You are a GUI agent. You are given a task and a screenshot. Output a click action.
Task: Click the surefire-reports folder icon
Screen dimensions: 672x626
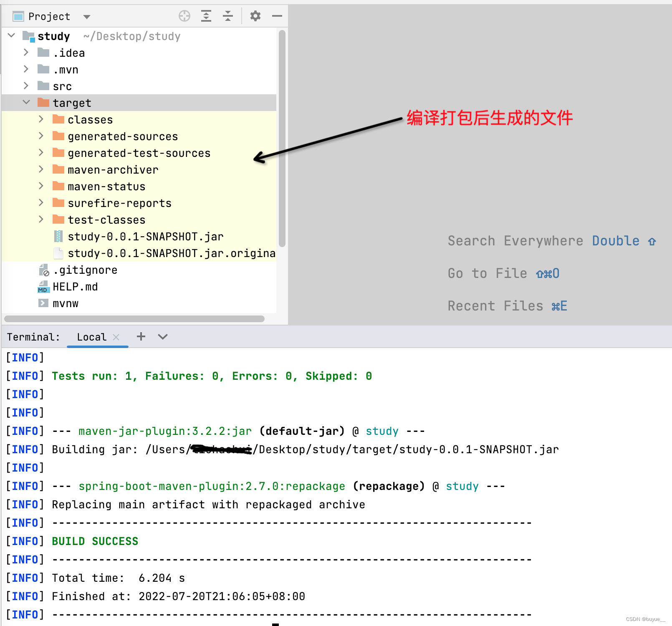pyautogui.click(x=58, y=203)
